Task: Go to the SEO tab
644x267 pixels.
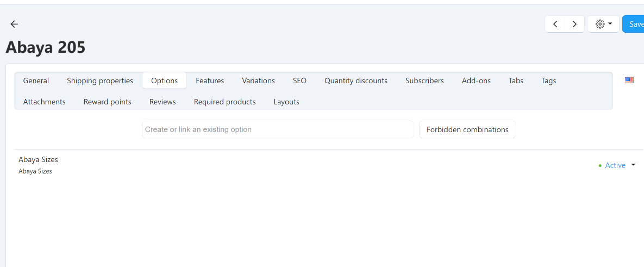Action: coord(299,80)
